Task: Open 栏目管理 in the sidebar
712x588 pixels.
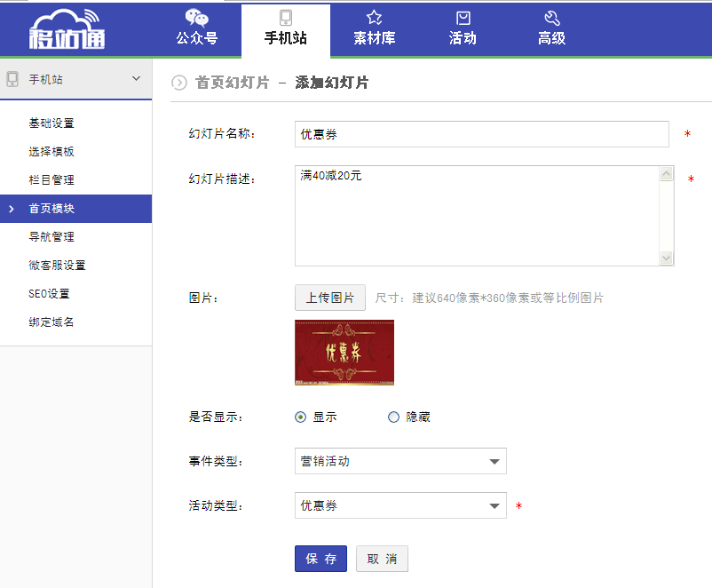Action: click(51, 180)
